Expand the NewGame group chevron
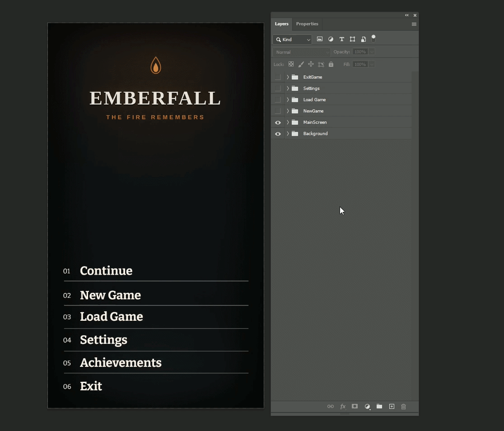 click(x=288, y=111)
